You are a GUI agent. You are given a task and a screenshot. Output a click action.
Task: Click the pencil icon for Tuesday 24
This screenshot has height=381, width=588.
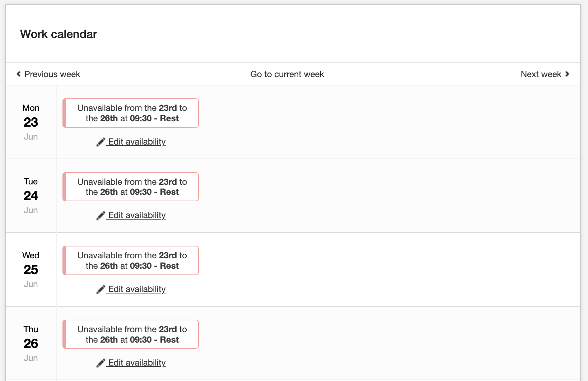101,216
